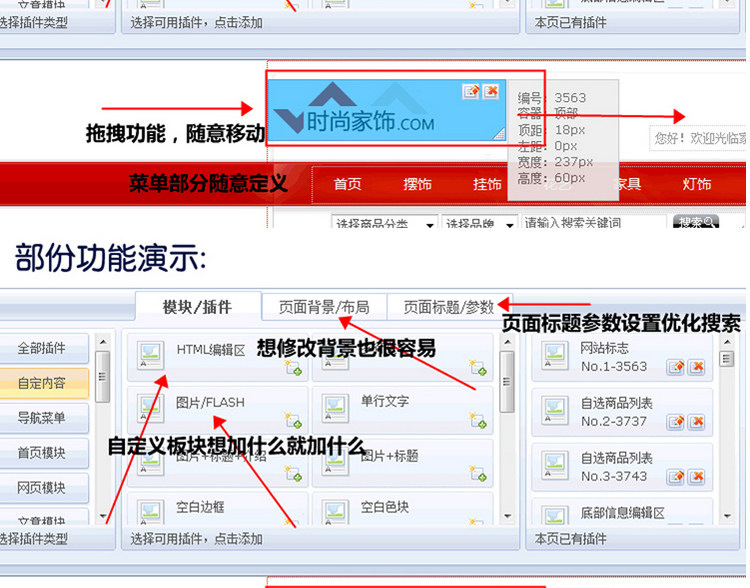Add the 单行文字 plugin via its add icon

478,421
